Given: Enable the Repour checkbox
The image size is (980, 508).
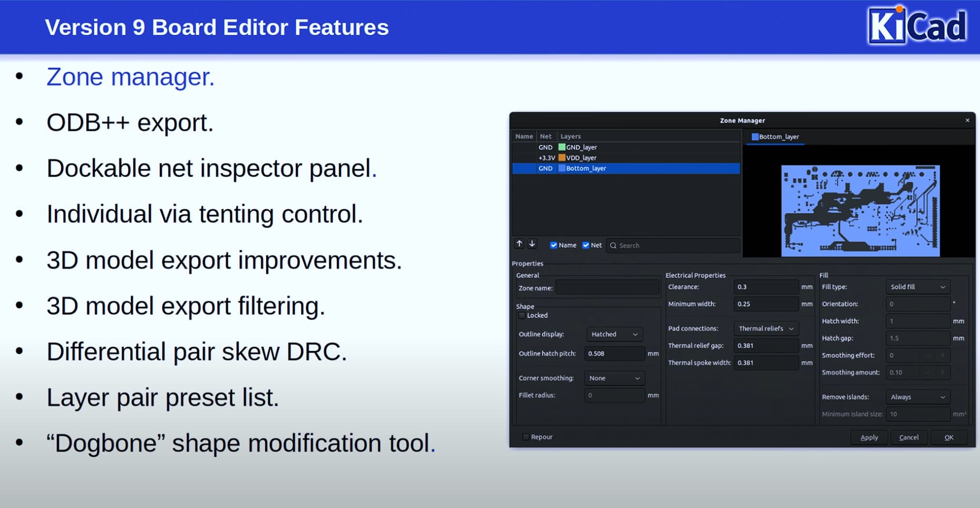Looking at the screenshot, I should (526, 437).
